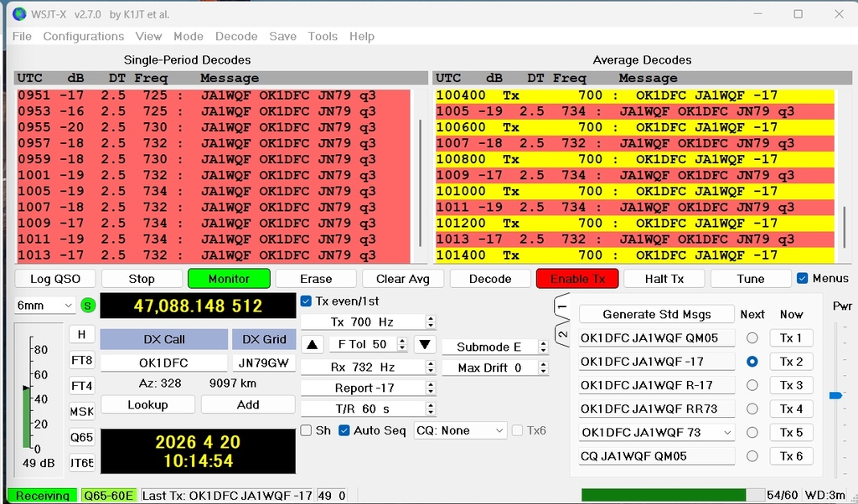Adjust Max Drift 0 spinner arrows
The height and width of the screenshot is (504, 858).
[543, 368]
